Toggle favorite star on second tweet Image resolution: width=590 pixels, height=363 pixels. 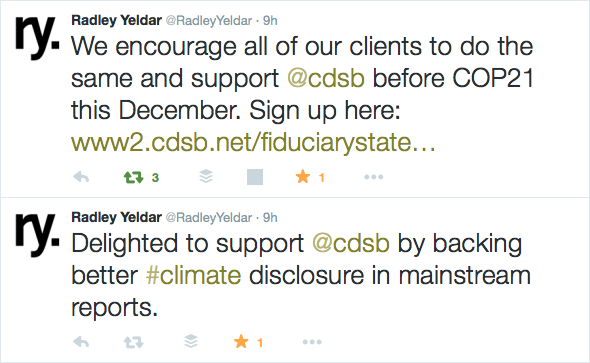tap(241, 342)
